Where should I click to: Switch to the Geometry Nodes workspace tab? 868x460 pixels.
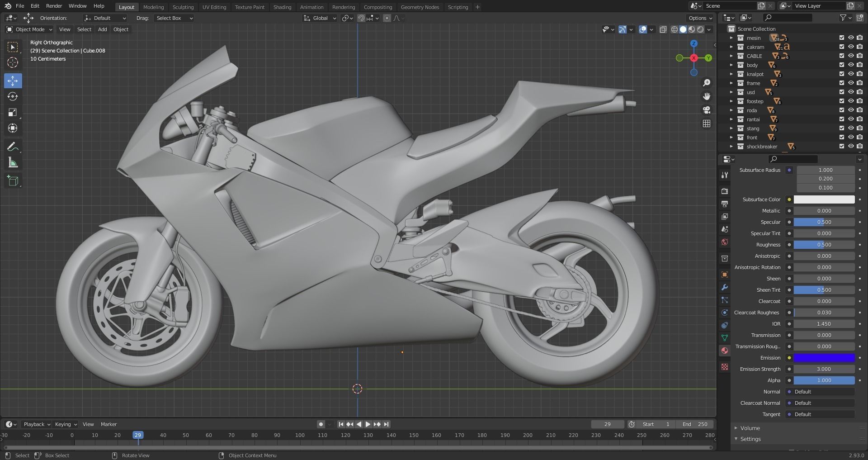420,7
